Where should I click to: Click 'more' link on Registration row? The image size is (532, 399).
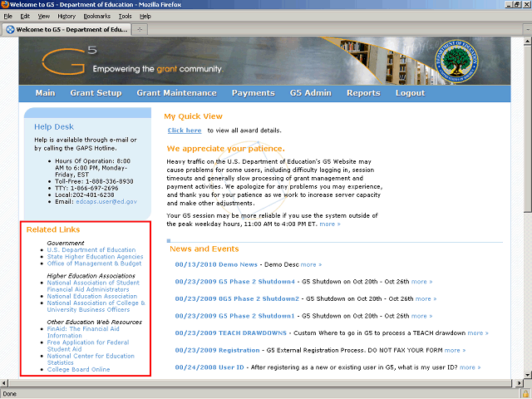pyautogui.click(x=455, y=350)
